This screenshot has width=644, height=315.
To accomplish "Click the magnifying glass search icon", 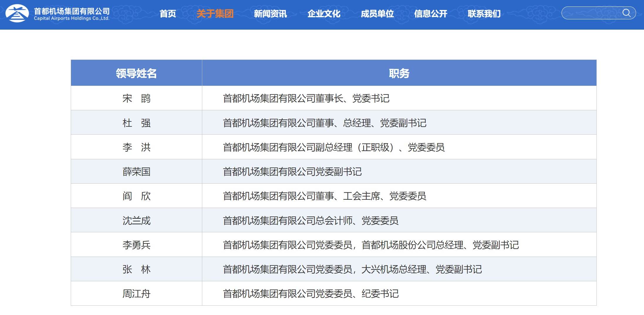I will (626, 13).
